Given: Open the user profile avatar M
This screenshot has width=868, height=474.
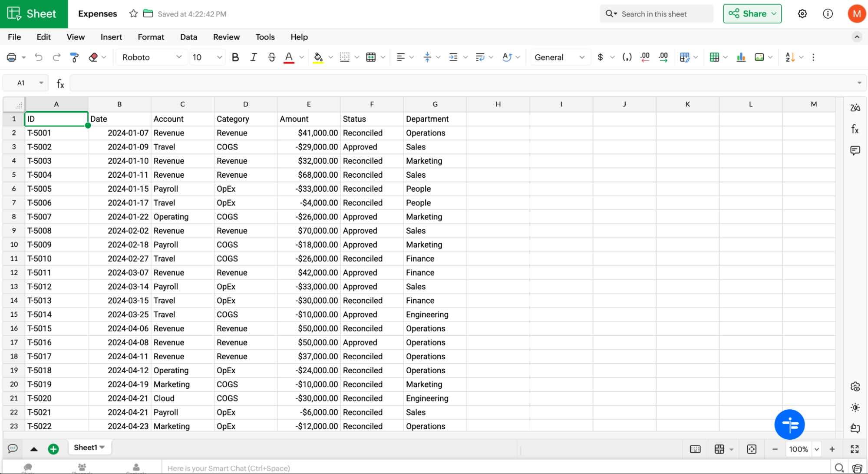Looking at the screenshot, I should (857, 13).
